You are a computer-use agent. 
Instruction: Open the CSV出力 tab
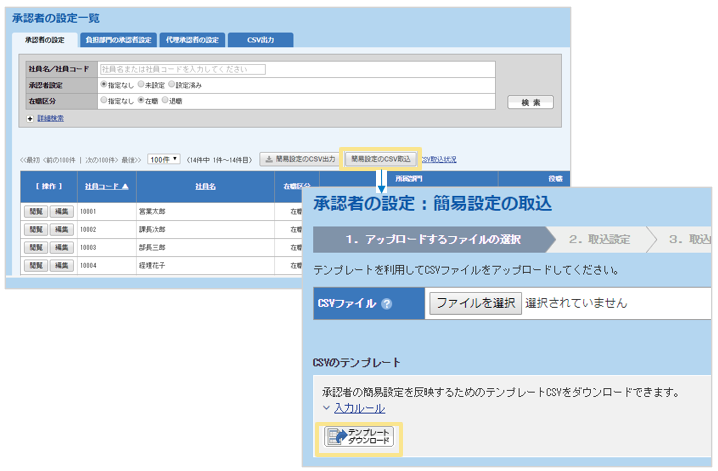tap(259, 40)
